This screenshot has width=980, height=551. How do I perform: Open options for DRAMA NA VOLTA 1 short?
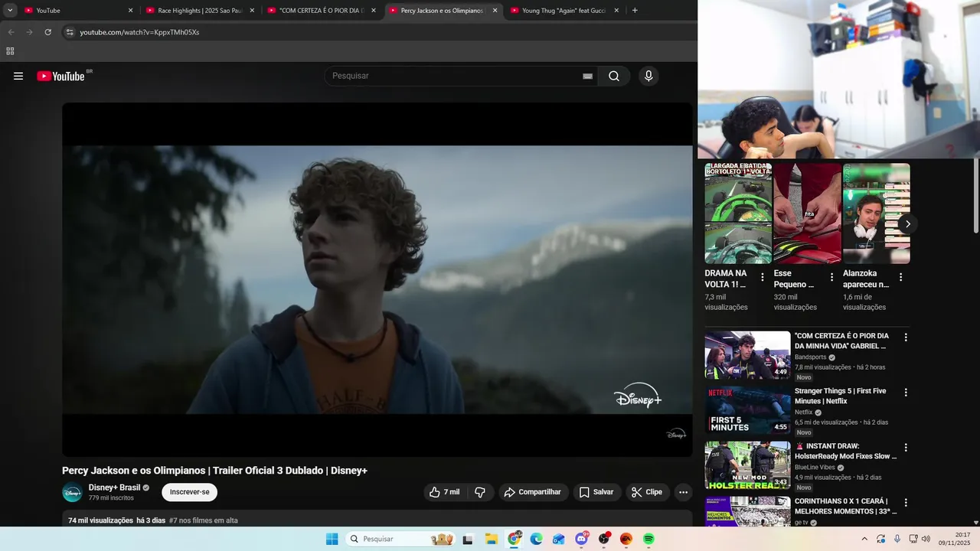pyautogui.click(x=762, y=277)
